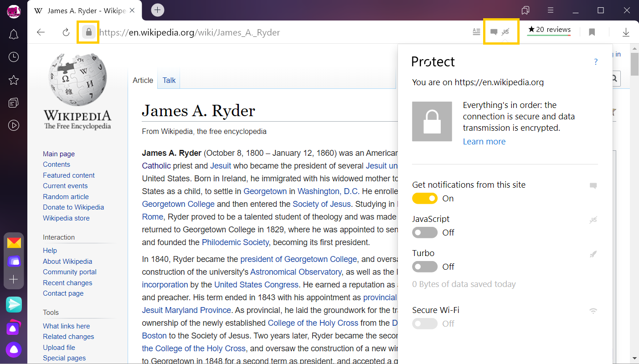Switch to the Talk tab
Image resolution: width=639 pixels, height=364 pixels.
pyautogui.click(x=169, y=80)
